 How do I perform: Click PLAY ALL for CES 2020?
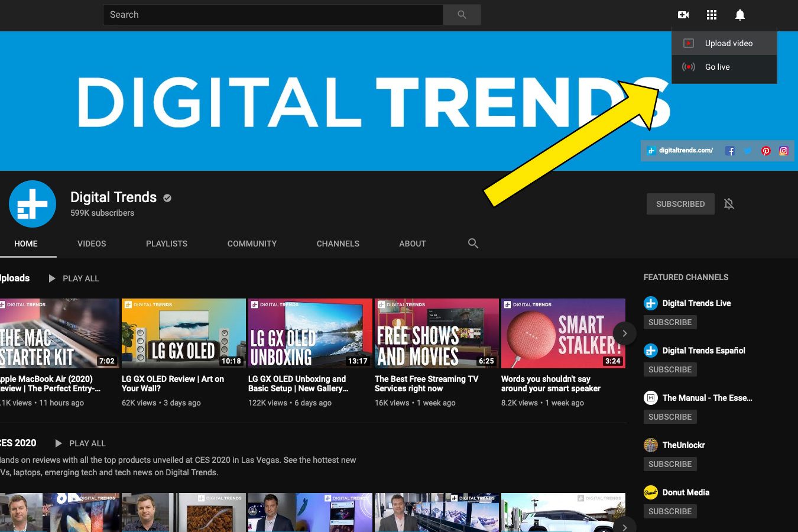pos(80,443)
